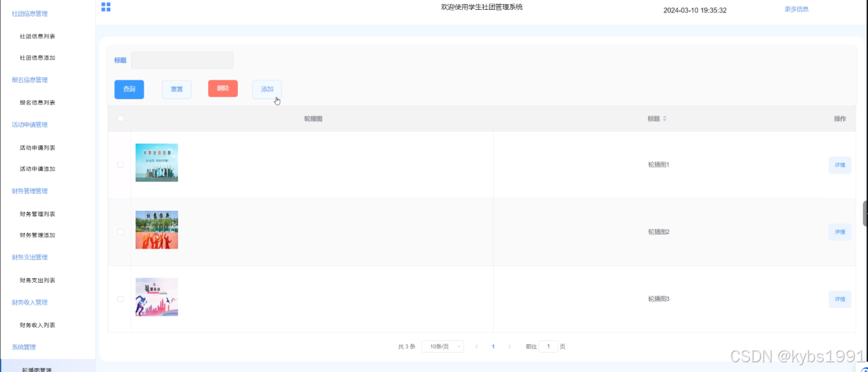This screenshot has height=372, width=868.
Task: Open the 轮播图1 carousel thumbnail image
Action: tap(156, 163)
